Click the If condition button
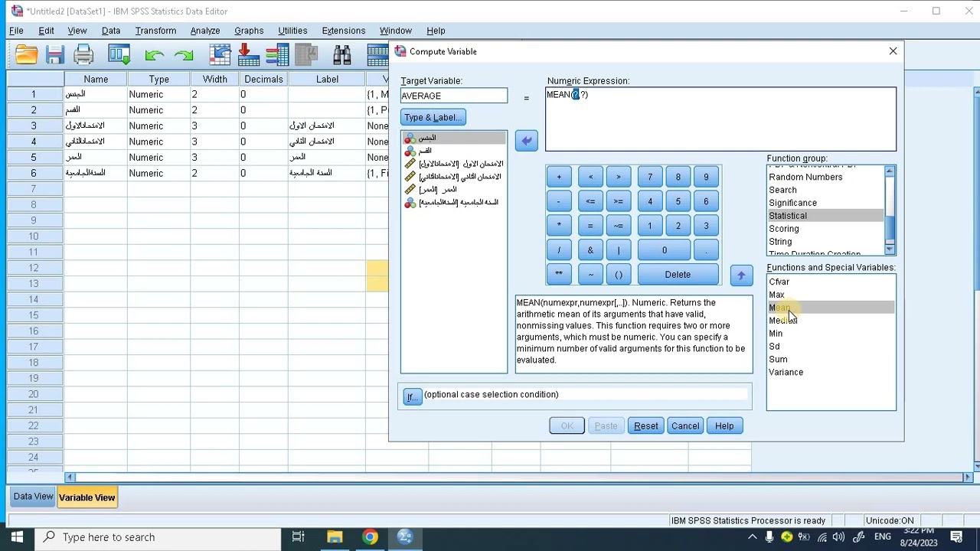Viewport: 980px width, 551px height. point(412,396)
